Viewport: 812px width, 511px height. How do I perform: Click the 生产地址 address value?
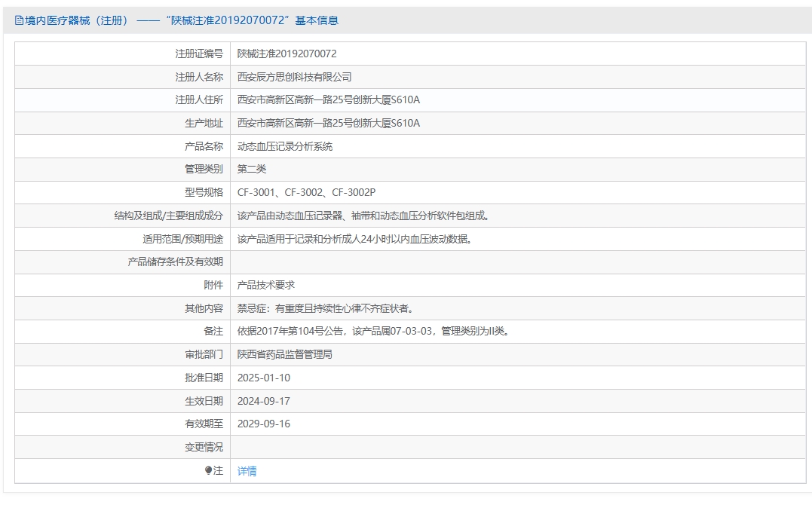328,123
